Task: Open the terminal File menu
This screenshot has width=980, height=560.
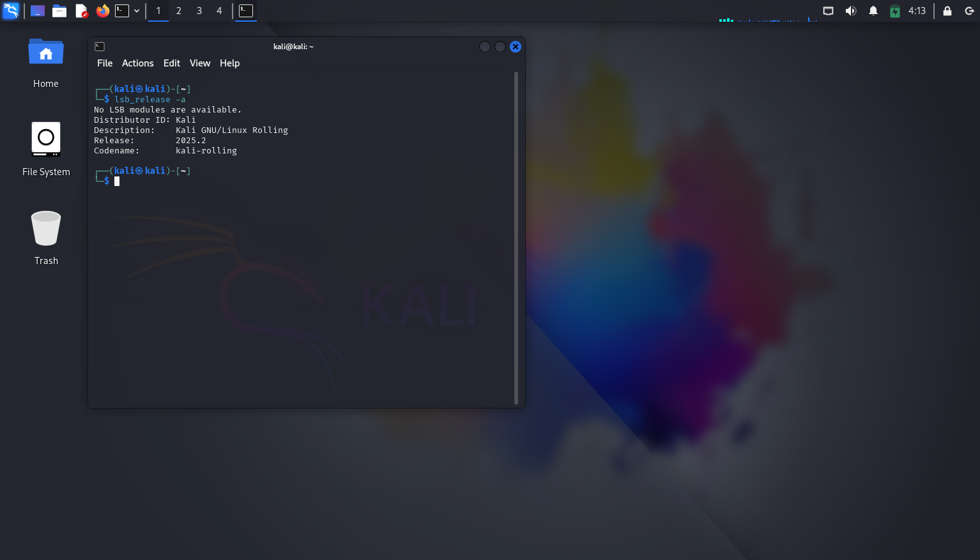Action: (105, 63)
